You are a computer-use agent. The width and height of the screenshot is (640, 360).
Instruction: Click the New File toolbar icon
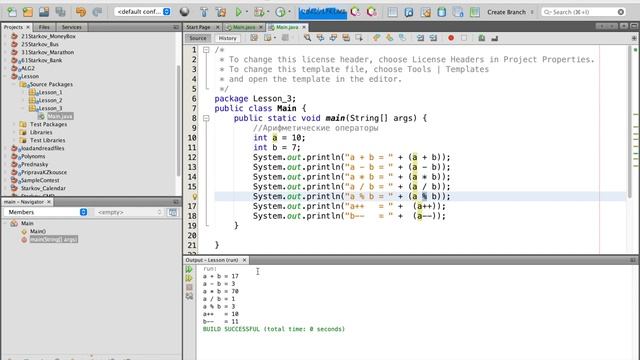pos(12,12)
